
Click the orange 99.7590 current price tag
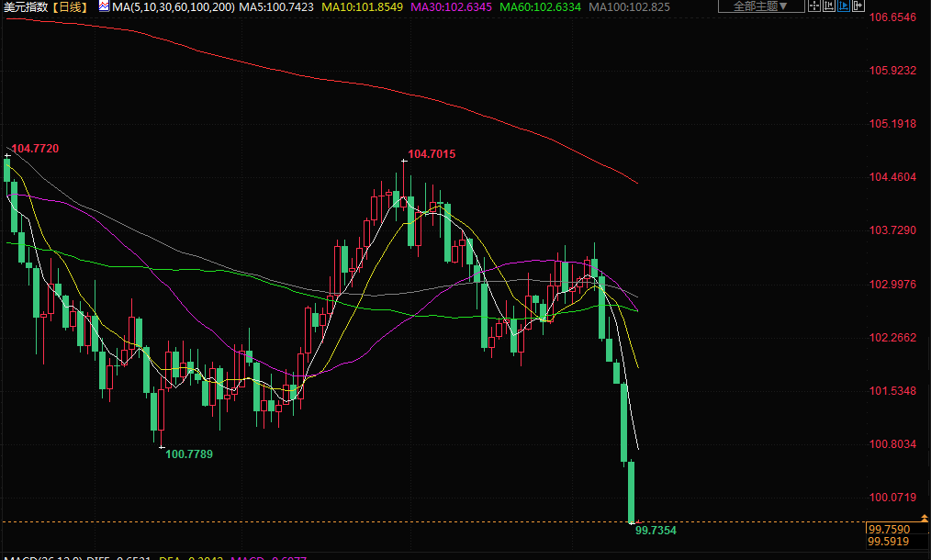point(888,530)
